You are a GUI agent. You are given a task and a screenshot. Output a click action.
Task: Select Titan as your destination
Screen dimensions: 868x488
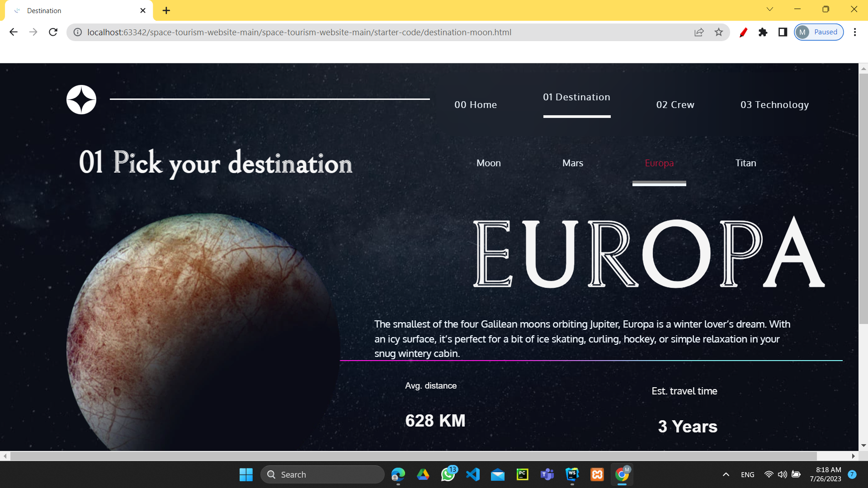tap(745, 163)
